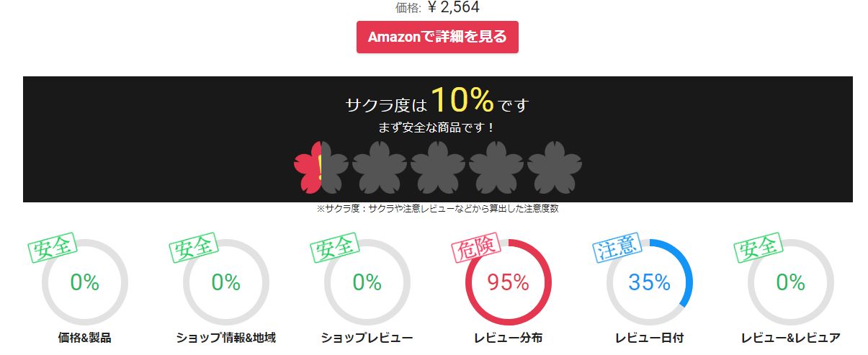Screen dimensions: 868x355
Task: Click the second gray sakura flower icon
Action: click(x=380, y=167)
